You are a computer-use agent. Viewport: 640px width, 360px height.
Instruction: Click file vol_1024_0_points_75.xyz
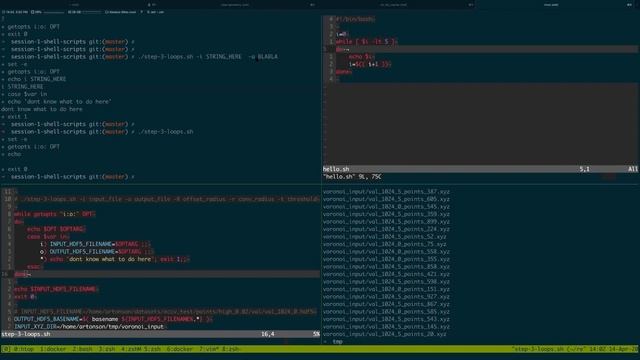coord(384,244)
